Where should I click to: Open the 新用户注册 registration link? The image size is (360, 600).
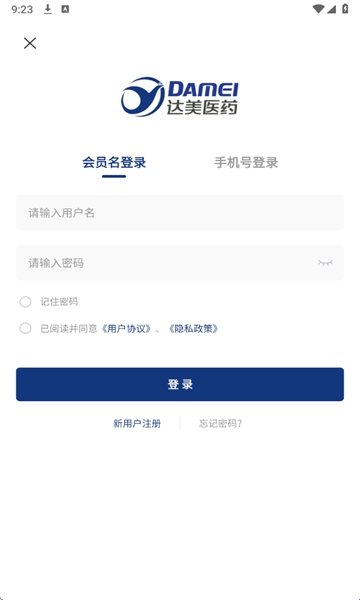pyautogui.click(x=137, y=424)
